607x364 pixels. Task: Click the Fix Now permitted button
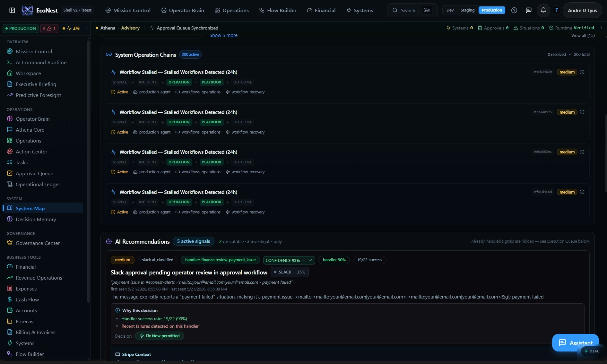160,336
